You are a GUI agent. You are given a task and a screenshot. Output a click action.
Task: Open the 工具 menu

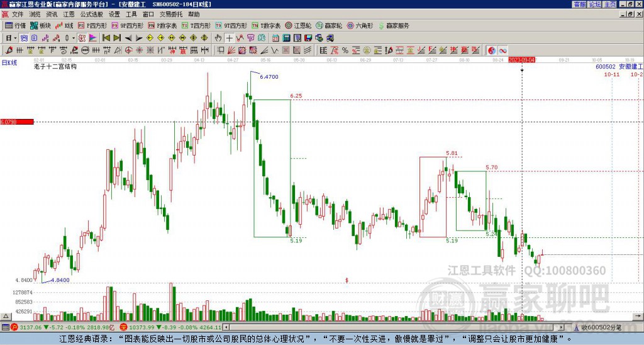click(131, 14)
